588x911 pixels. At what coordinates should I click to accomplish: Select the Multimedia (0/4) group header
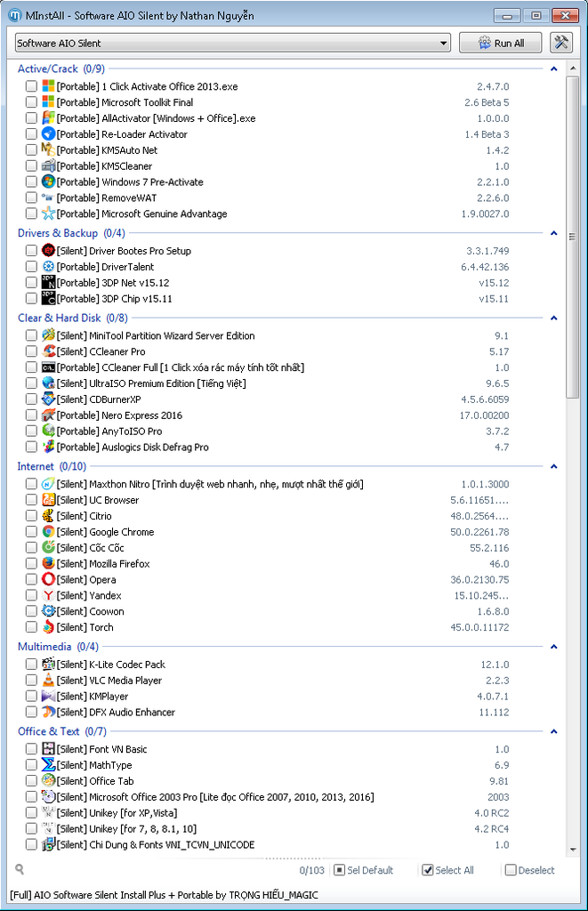pyautogui.click(x=58, y=647)
